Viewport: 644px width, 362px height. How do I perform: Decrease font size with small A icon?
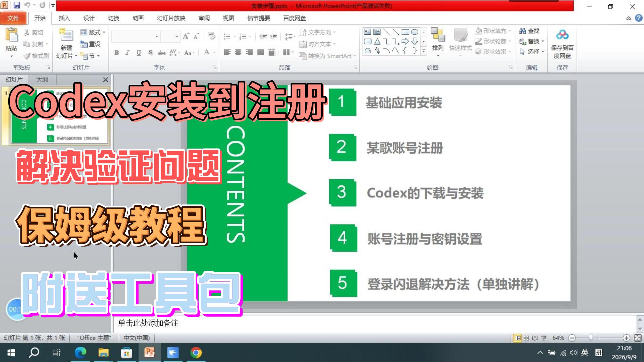196,36
